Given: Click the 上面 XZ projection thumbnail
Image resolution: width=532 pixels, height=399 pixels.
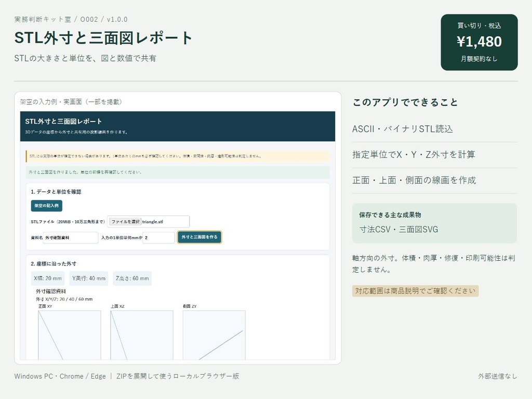Looking at the screenshot, I should [142, 335].
